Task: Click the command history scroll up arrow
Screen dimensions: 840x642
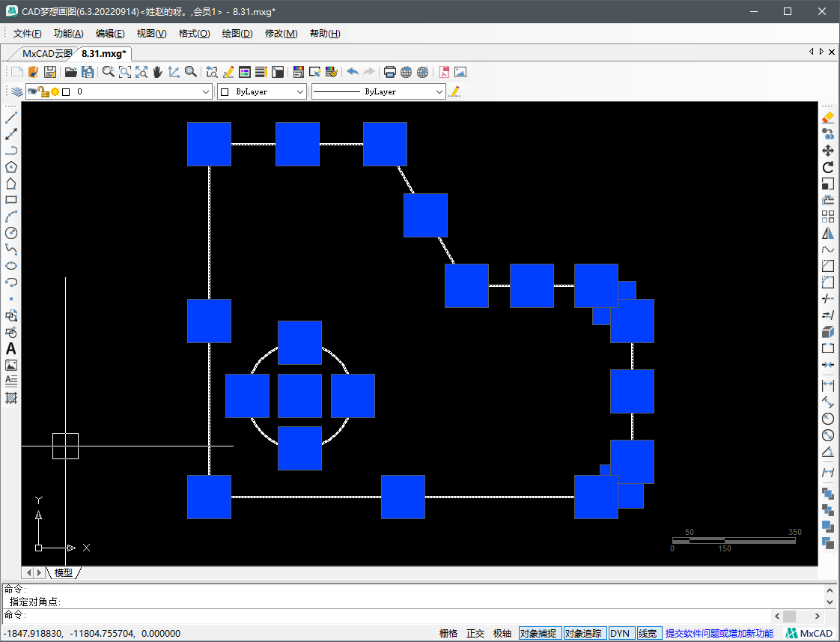Action: (831, 590)
